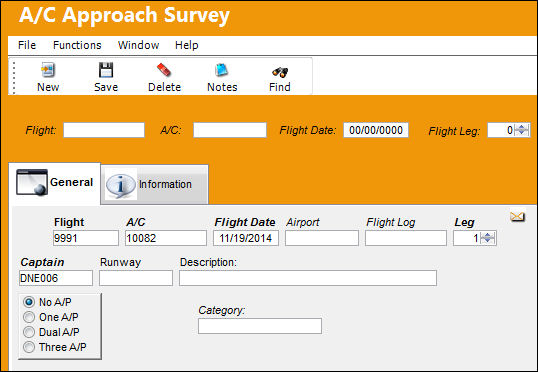The height and width of the screenshot is (372, 538).
Task: Click the toolbar drag handle dots
Action: [x=14, y=77]
